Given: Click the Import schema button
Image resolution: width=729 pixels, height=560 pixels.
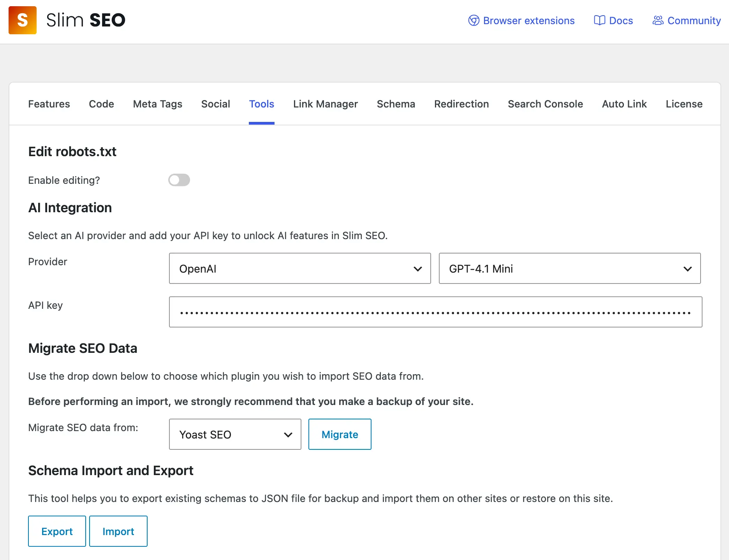Looking at the screenshot, I should coord(118,531).
